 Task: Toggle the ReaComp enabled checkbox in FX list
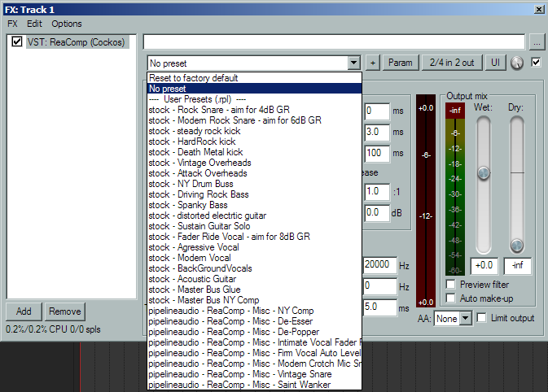click(x=17, y=42)
